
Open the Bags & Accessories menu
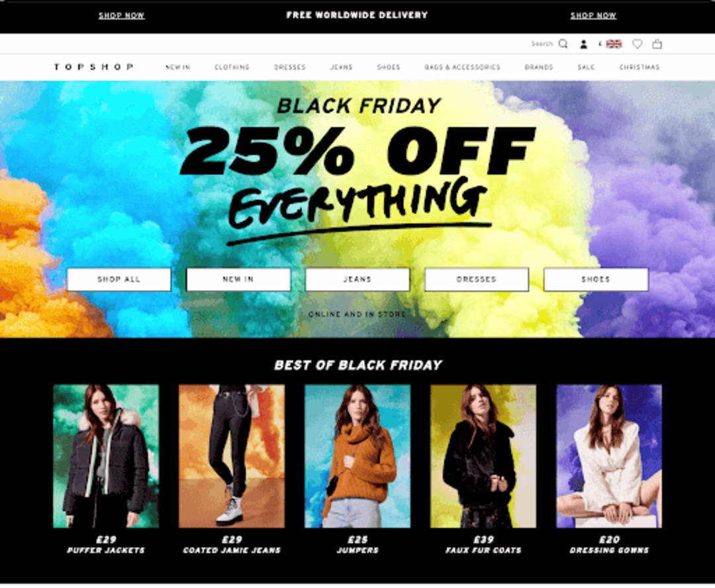pos(462,67)
